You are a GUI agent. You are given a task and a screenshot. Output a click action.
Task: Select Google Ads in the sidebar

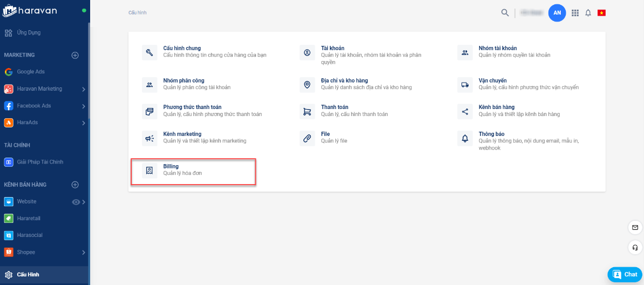pyautogui.click(x=31, y=72)
